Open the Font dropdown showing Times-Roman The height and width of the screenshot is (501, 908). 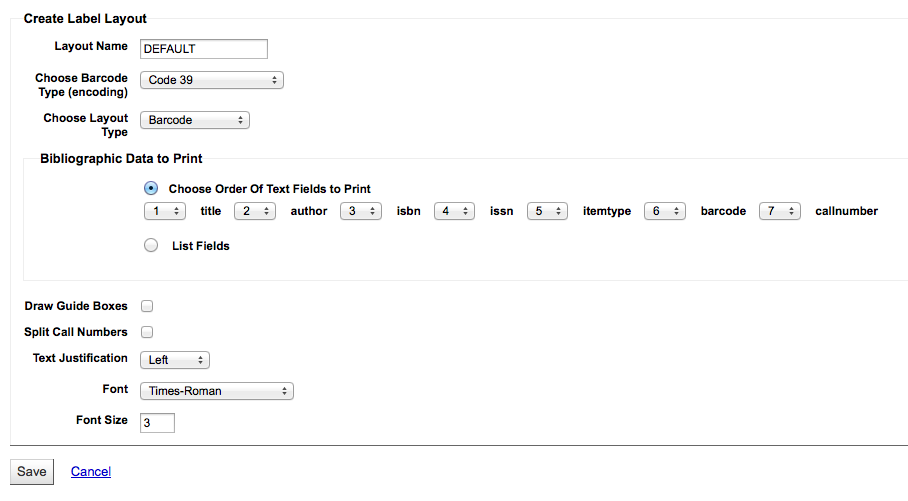(x=216, y=391)
